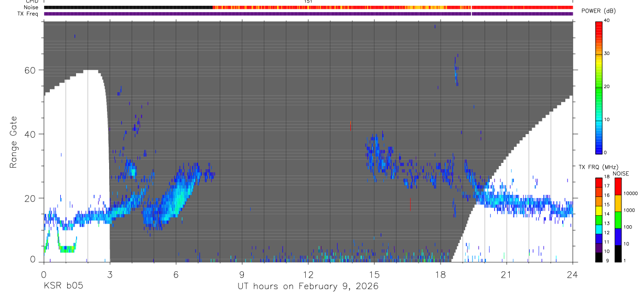
Task: Click the 'UT hours on February 9, 2026' axis title
Action: click(x=308, y=287)
